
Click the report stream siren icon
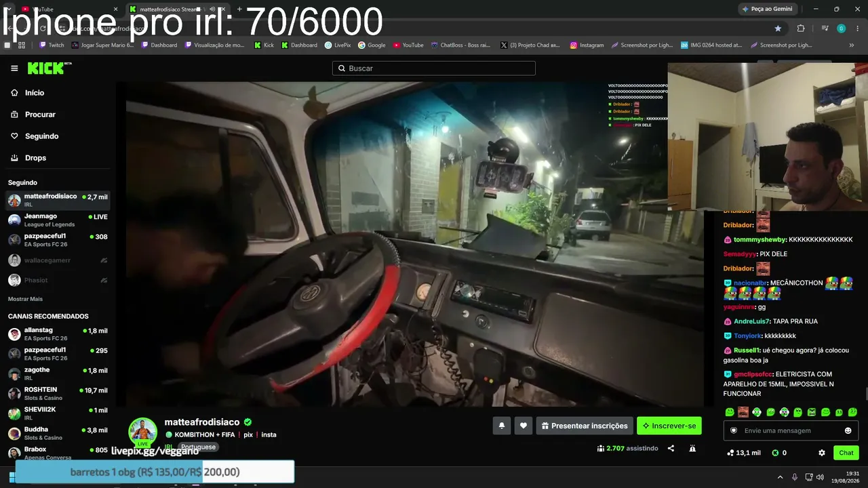(692, 449)
